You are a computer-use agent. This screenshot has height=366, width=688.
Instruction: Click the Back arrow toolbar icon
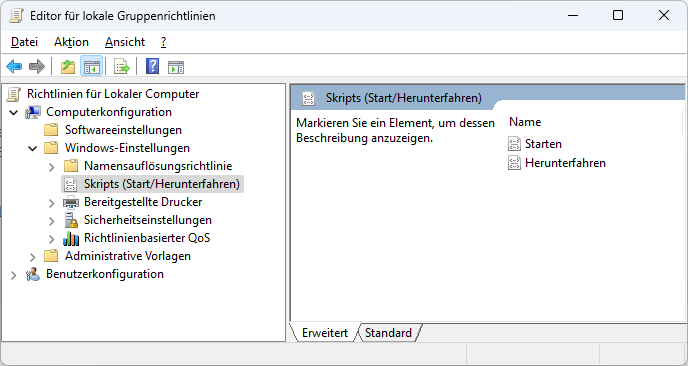(14, 67)
